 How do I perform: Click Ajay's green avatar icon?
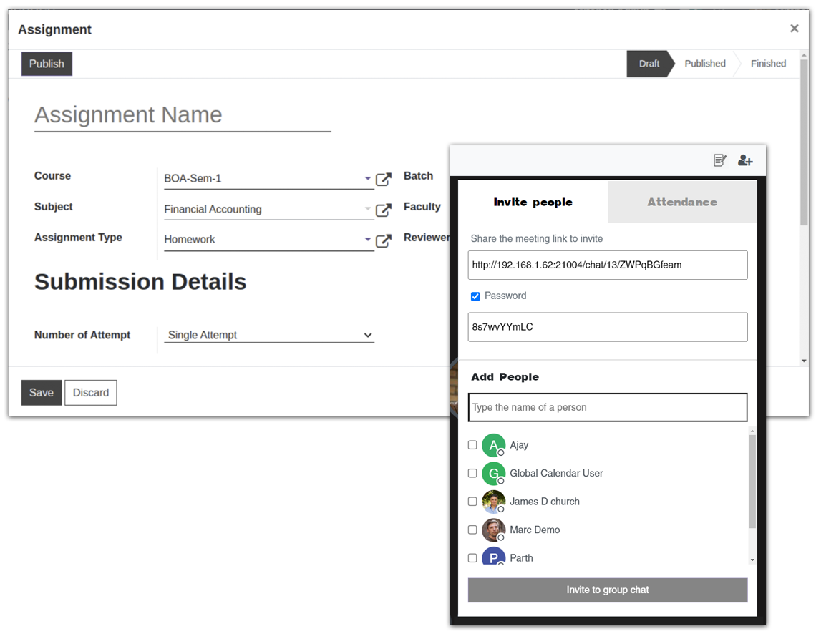pyautogui.click(x=494, y=444)
